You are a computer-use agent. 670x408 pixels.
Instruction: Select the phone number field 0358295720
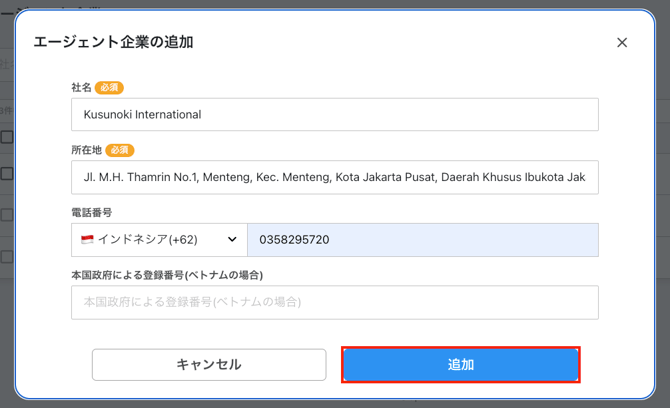[x=422, y=240]
